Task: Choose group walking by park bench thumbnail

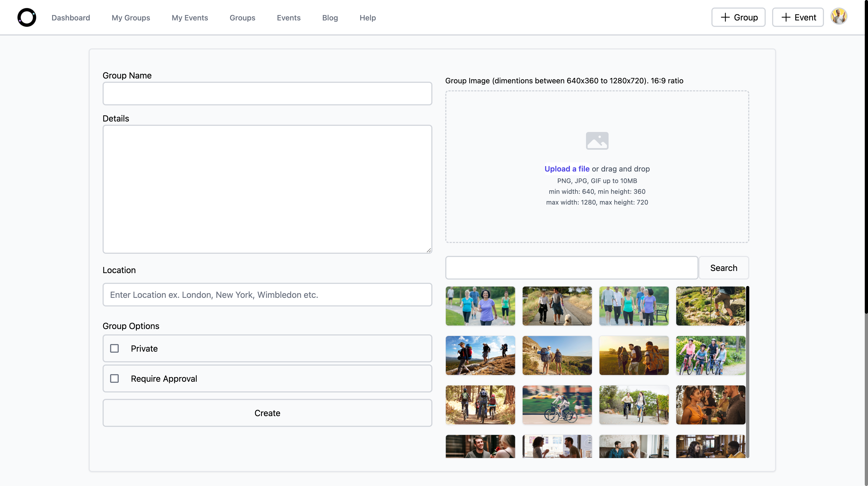Action: click(x=634, y=306)
